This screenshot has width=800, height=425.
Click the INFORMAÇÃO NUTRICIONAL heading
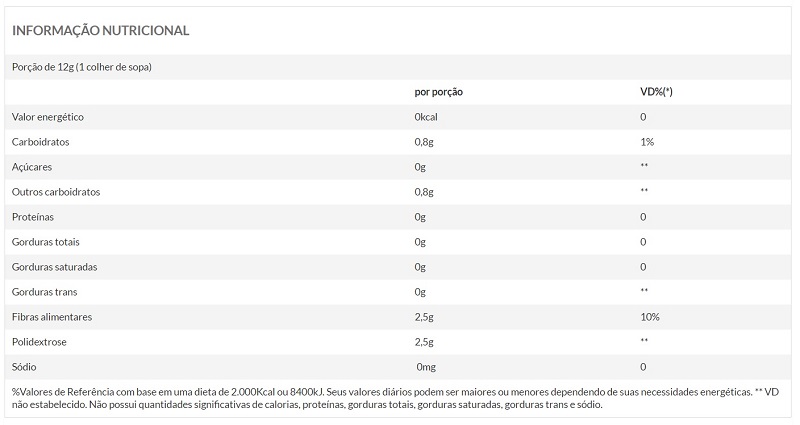click(101, 31)
